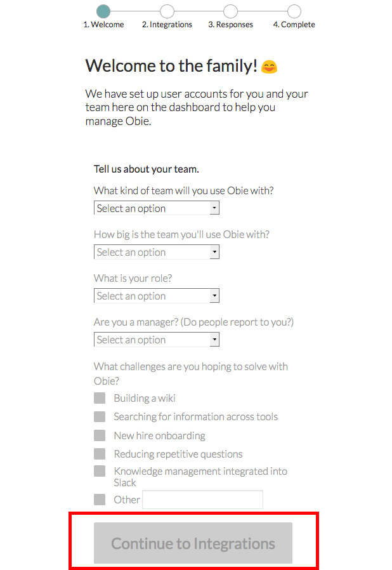Image resolution: width=392 pixels, height=570 pixels.
Task: Select the Reducing repetitive questions checkbox
Action: [100, 454]
